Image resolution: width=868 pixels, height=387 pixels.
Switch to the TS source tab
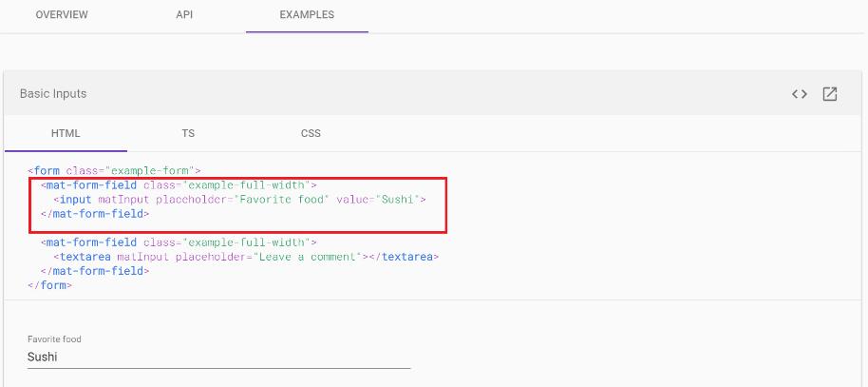[188, 134]
